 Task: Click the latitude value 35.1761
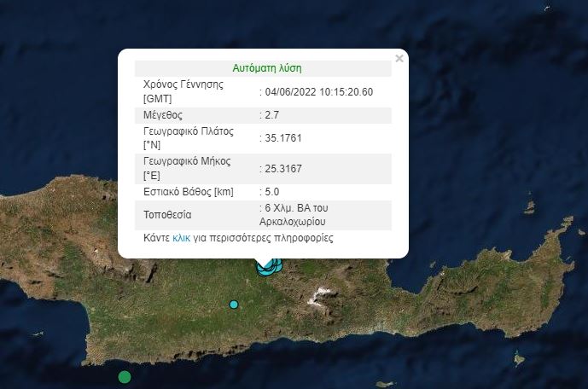pos(283,138)
